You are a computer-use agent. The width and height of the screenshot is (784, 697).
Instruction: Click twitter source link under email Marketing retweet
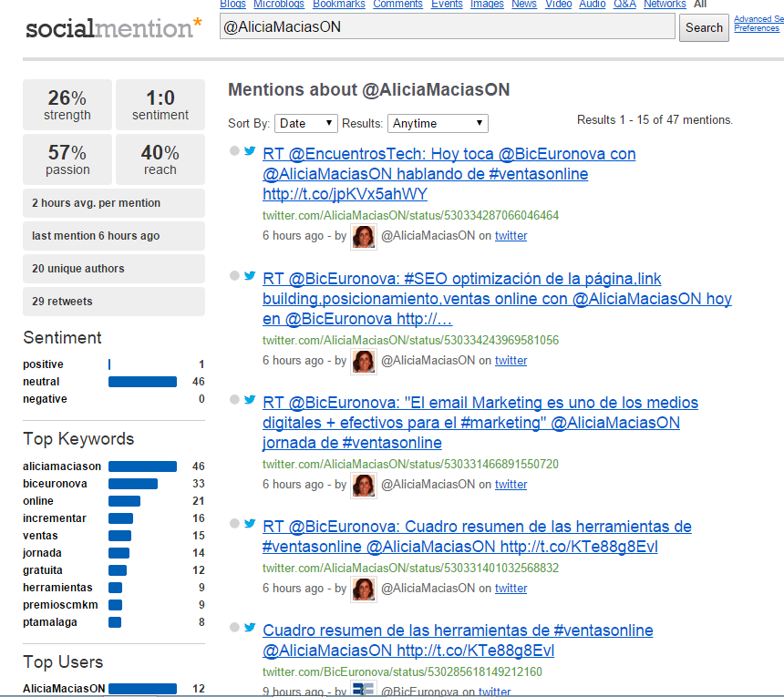[511, 485]
